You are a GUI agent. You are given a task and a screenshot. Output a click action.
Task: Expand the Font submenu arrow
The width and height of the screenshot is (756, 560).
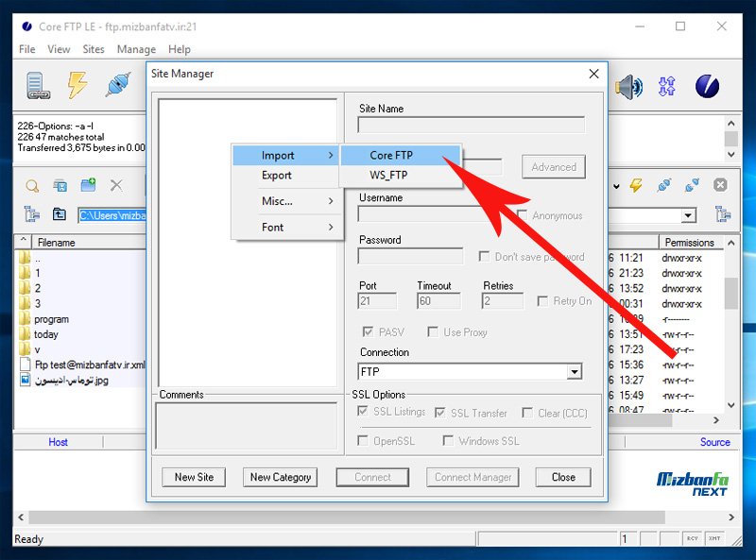[x=331, y=227]
